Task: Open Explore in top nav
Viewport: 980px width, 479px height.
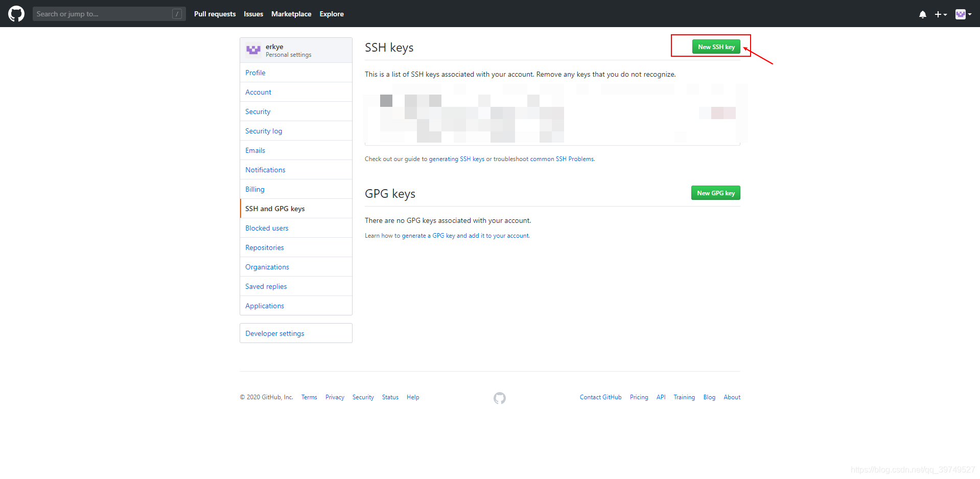Action: pyautogui.click(x=332, y=14)
